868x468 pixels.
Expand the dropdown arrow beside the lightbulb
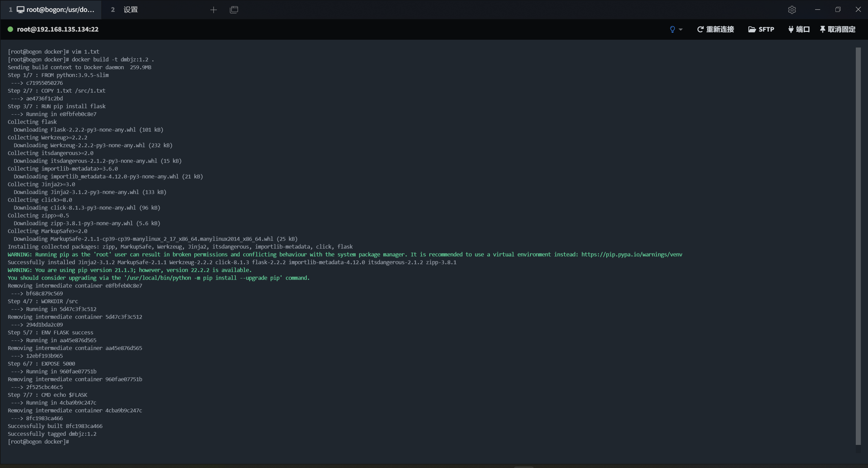(680, 30)
